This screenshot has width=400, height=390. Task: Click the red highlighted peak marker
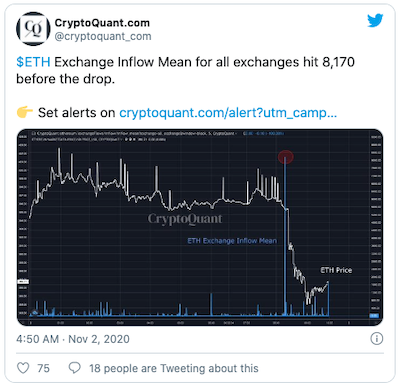286,157
